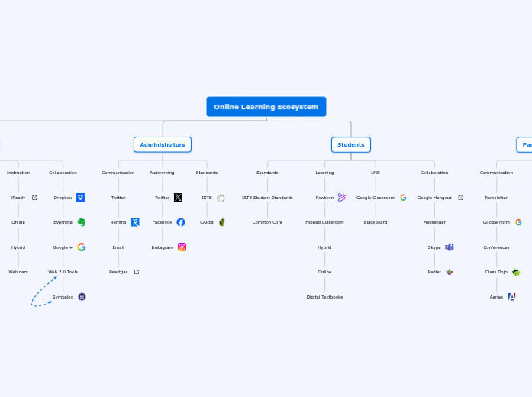
Task: Click the Blackboard node
Action: (376, 222)
